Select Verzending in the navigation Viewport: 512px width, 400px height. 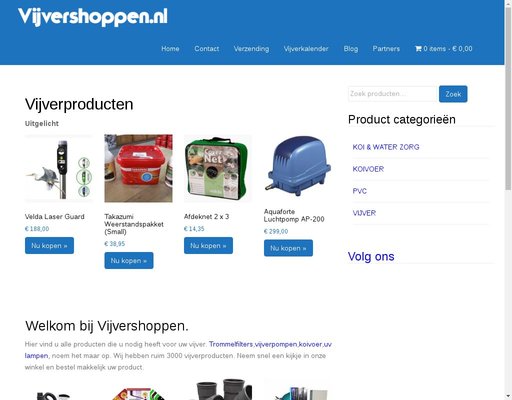[251, 49]
